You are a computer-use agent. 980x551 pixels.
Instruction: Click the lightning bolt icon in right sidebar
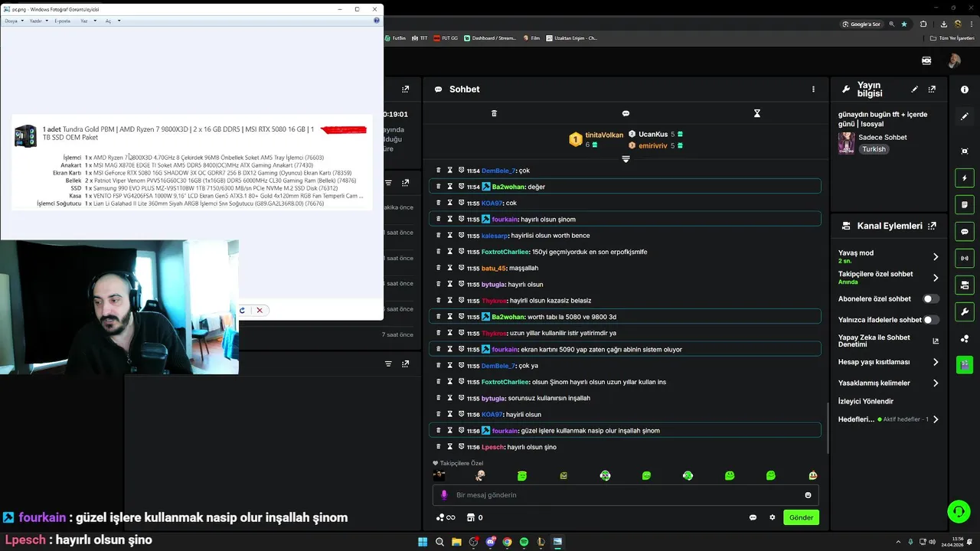[965, 178]
